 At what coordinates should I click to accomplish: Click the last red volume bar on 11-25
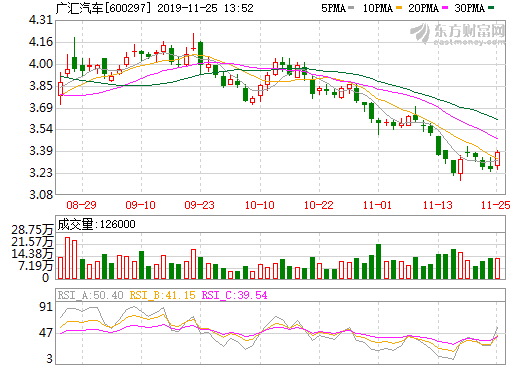(x=497, y=269)
